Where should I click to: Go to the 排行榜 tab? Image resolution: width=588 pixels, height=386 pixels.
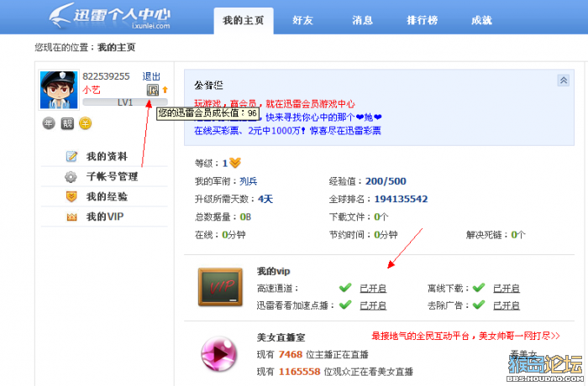(422, 20)
